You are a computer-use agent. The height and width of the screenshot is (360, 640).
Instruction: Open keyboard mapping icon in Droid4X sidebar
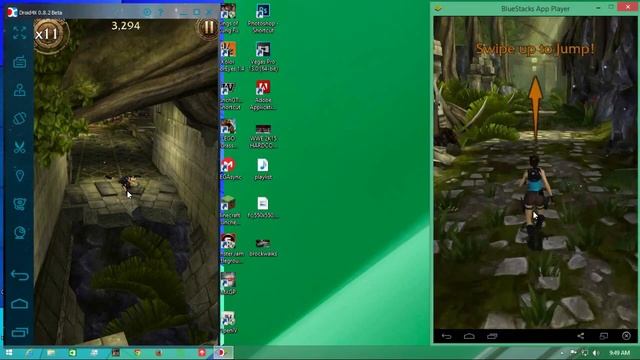click(x=19, y=62)
